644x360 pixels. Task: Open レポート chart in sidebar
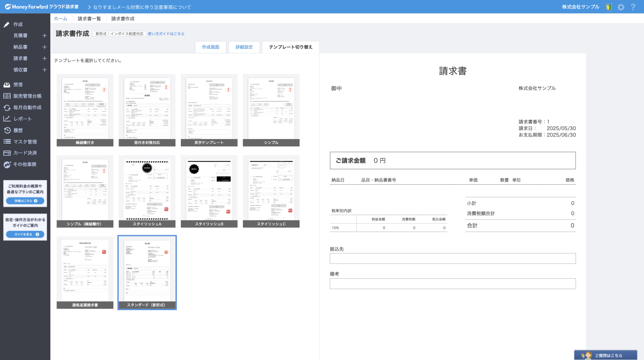[x=22, y=119]
